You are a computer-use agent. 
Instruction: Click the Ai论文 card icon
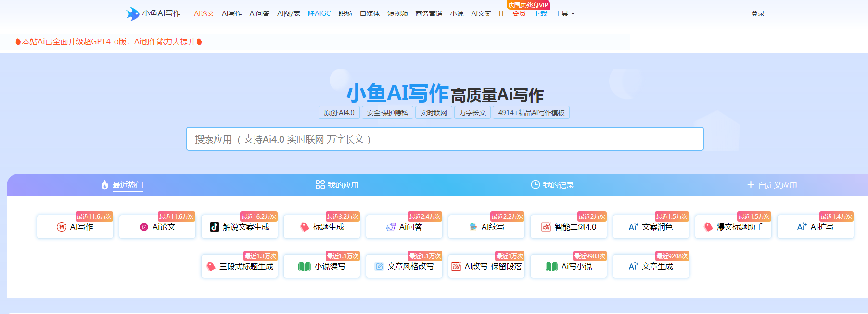coord(144,227)
